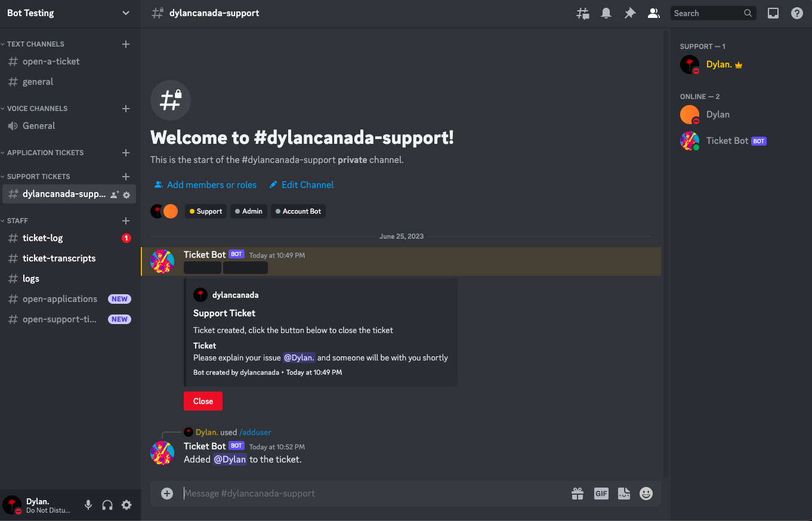812x521 pixels.
Task: Switch to the general channel
Action: (37, 81)
